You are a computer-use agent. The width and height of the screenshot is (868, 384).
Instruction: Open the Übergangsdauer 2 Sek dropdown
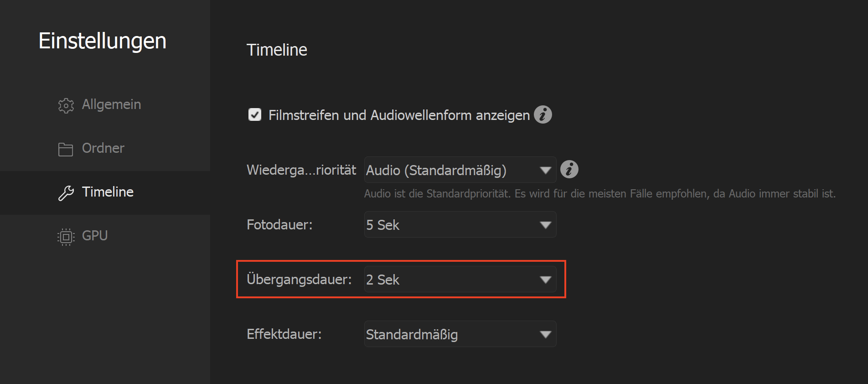pyautogui.click(x=460, y=279)
